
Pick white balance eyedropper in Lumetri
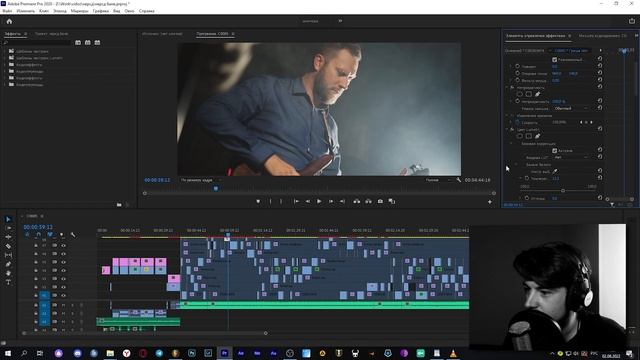pos(555,171)
